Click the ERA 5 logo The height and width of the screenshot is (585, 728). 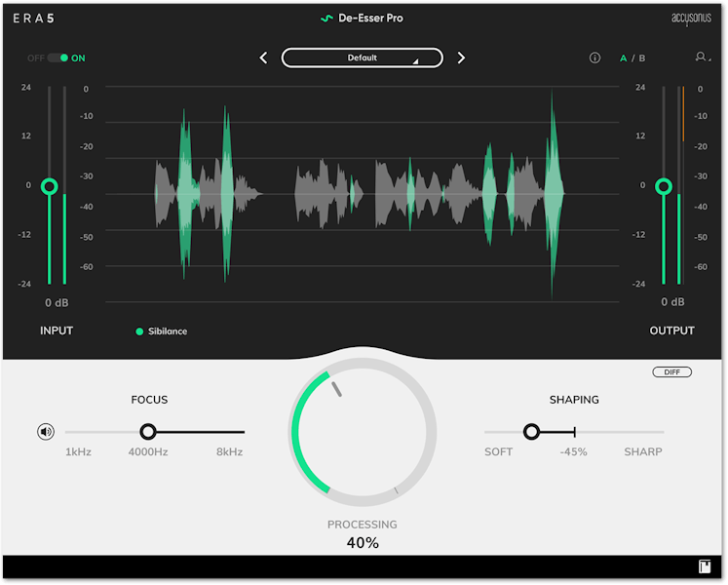[33, 19]
